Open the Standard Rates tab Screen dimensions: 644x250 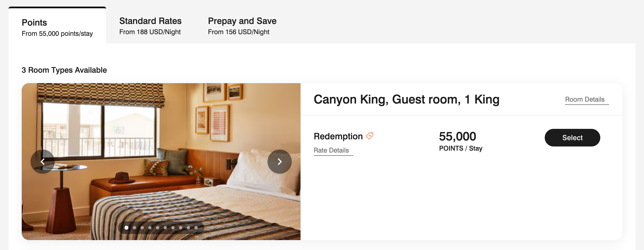[x=150, y=26]
